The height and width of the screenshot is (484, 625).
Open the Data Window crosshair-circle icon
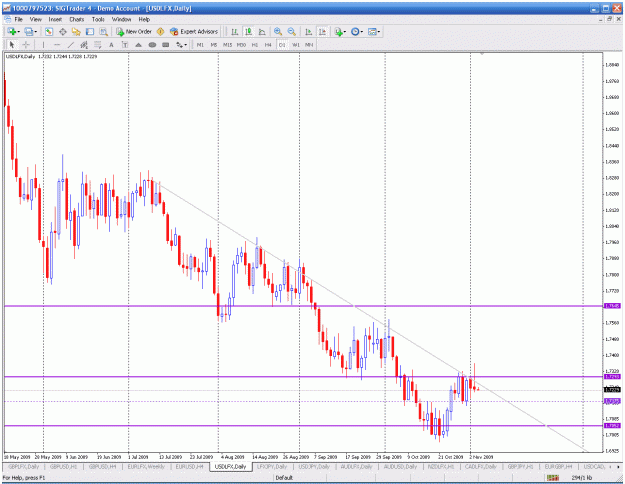63,31
